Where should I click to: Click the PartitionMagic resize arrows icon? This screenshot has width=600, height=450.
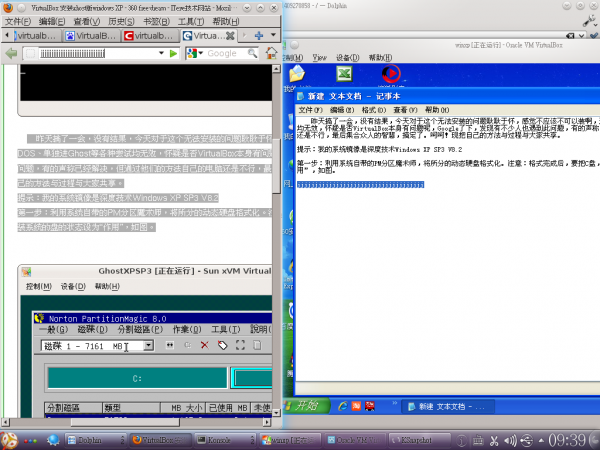coord(170,345)
